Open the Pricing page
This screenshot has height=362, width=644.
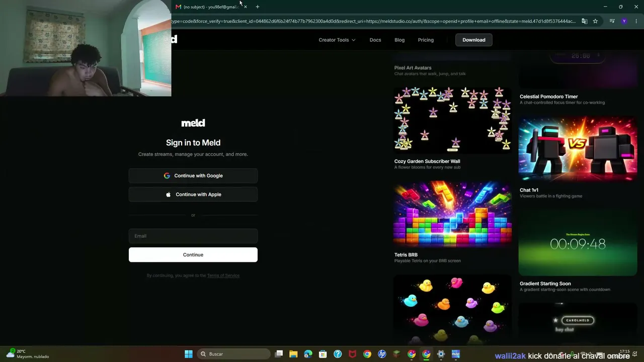pyautogui.click(x=426, y=40)
